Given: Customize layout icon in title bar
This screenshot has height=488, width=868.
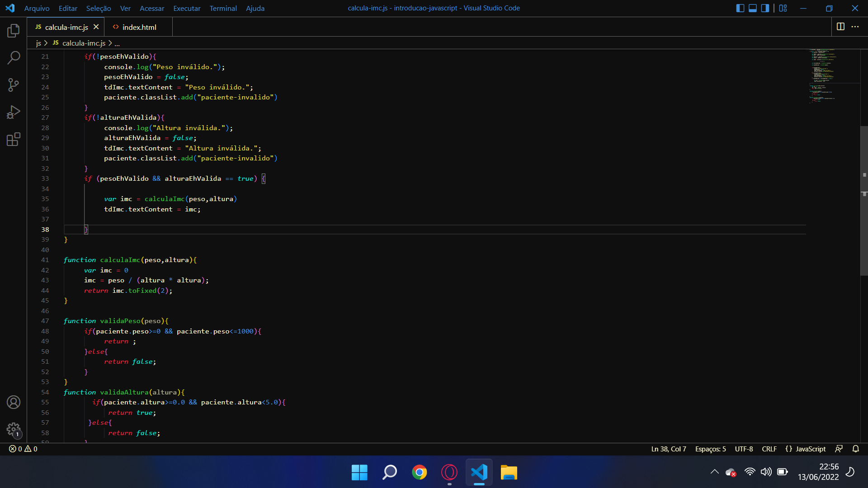Looking at the screenshot, I should [783, 8].
